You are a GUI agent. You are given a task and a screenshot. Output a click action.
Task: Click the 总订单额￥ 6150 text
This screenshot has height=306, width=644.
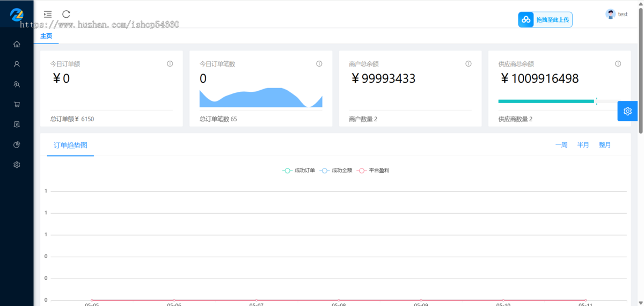click(72, 119)
